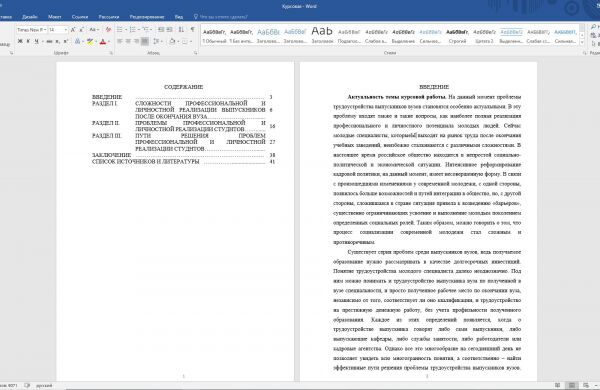Increase paragraph indent
The width and height of the screenshot is (600, 390).
tap(170, 29)
